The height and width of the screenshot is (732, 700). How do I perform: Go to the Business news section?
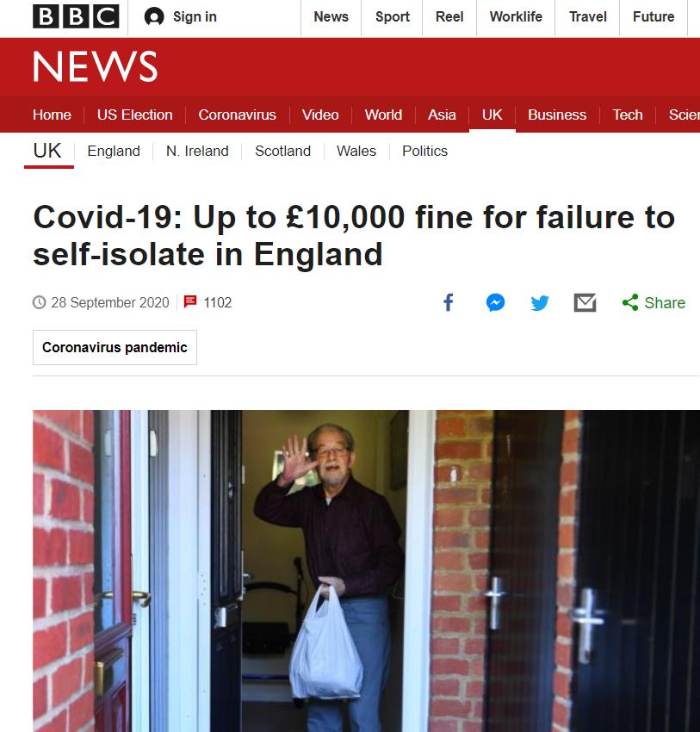[557, 115]
